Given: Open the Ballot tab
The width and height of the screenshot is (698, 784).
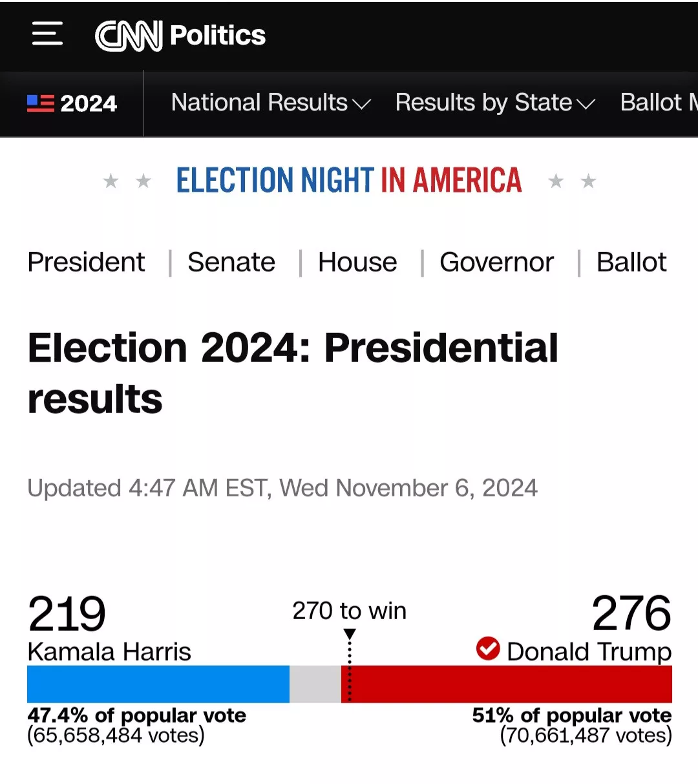Looking at the screenshot, I should coord(631,262).
